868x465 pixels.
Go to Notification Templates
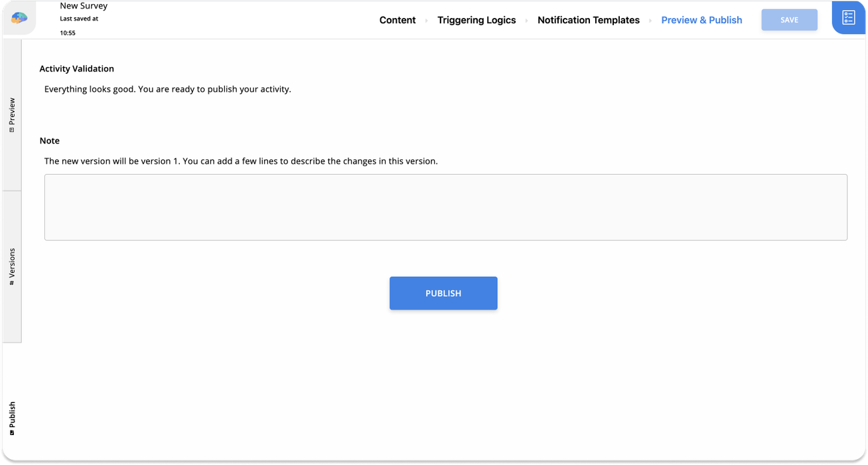(x=588, y=20)
